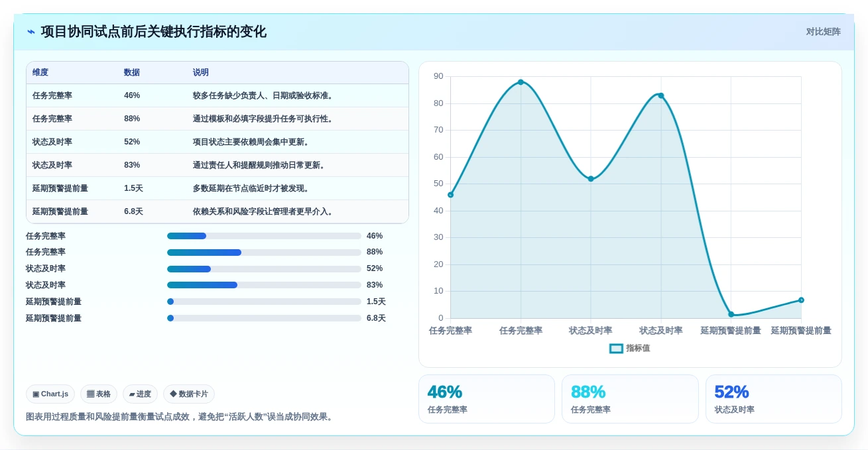This screenshot has height=450, width=868.
Task: Click the lightning icon beside the title
Action: point(31,32)
